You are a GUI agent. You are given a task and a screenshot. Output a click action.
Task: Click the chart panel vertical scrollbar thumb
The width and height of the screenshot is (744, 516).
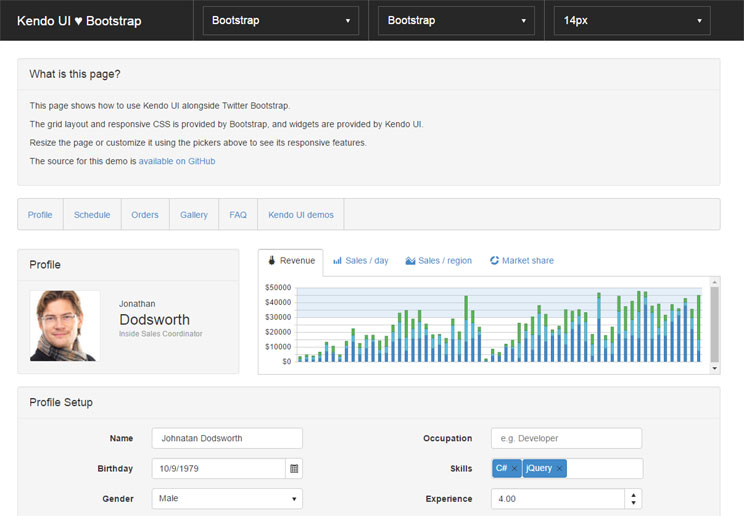point(715,324)
